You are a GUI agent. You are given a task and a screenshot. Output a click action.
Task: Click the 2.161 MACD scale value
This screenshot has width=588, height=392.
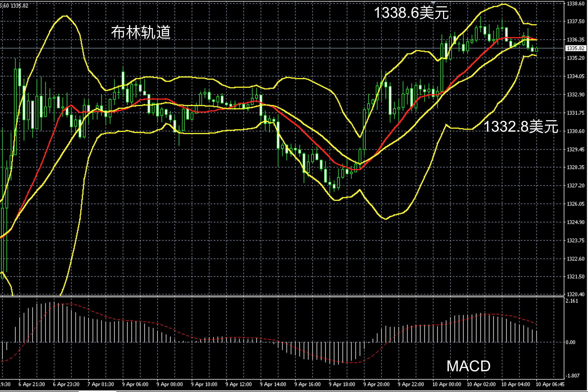[x=572, y=301]
